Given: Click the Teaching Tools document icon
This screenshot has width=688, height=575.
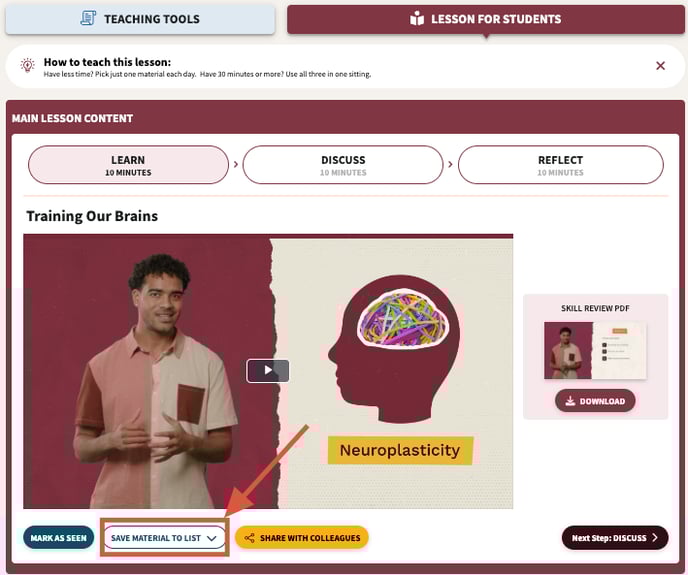Looking at the screenshot, I should 88,18.
